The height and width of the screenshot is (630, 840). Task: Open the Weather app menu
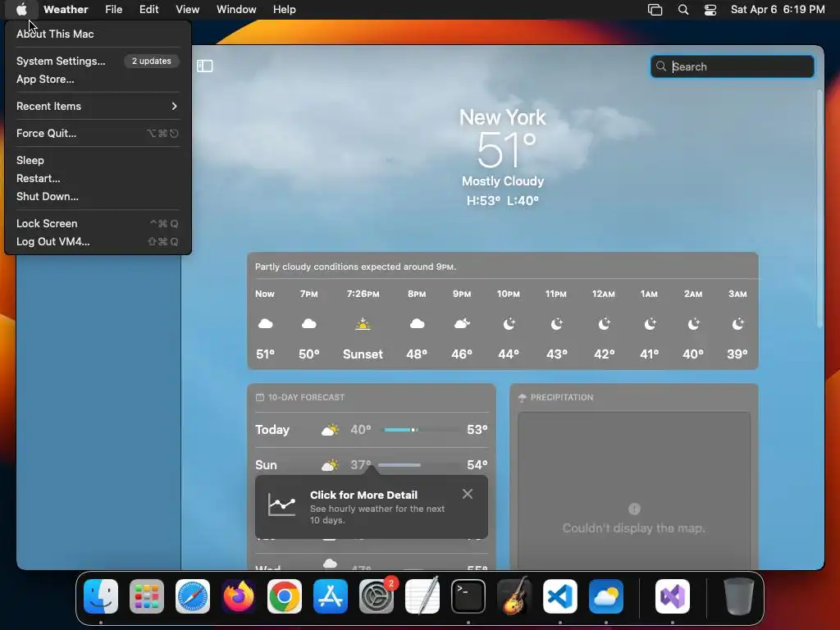coord(66,9)
